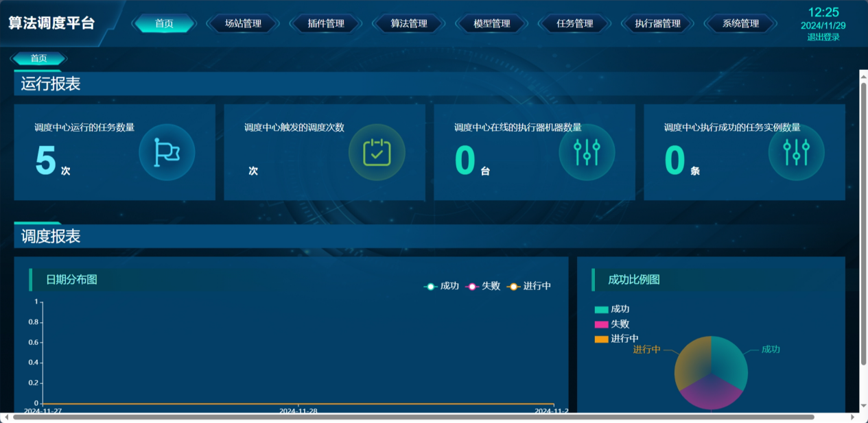Open the 执行器管理 menu
This screenshot has width=868, height=423.
coord(657,24)
